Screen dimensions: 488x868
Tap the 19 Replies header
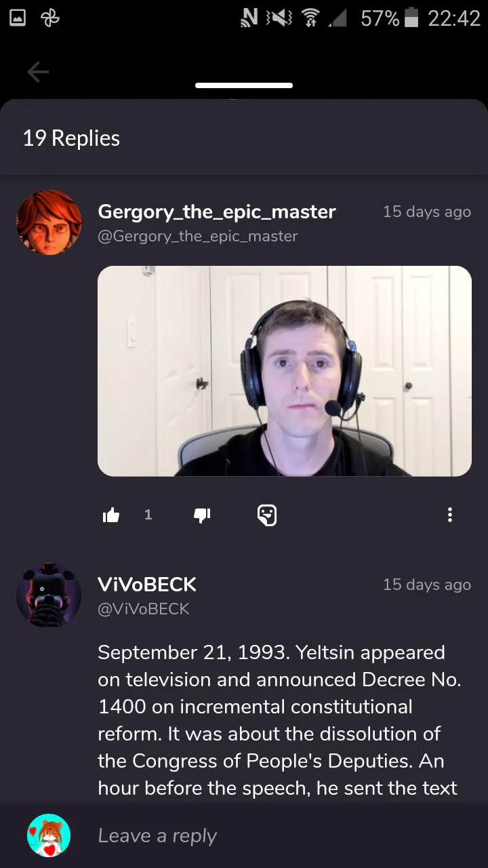tap(71, 138)
